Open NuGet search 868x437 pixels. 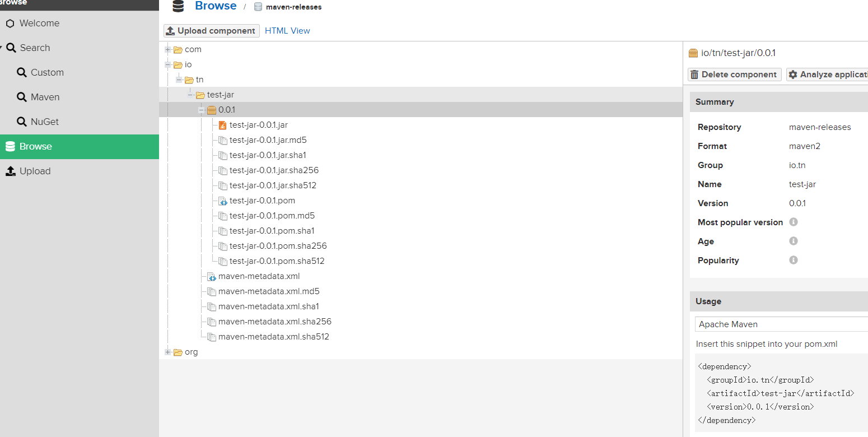(x=80, y=122)
